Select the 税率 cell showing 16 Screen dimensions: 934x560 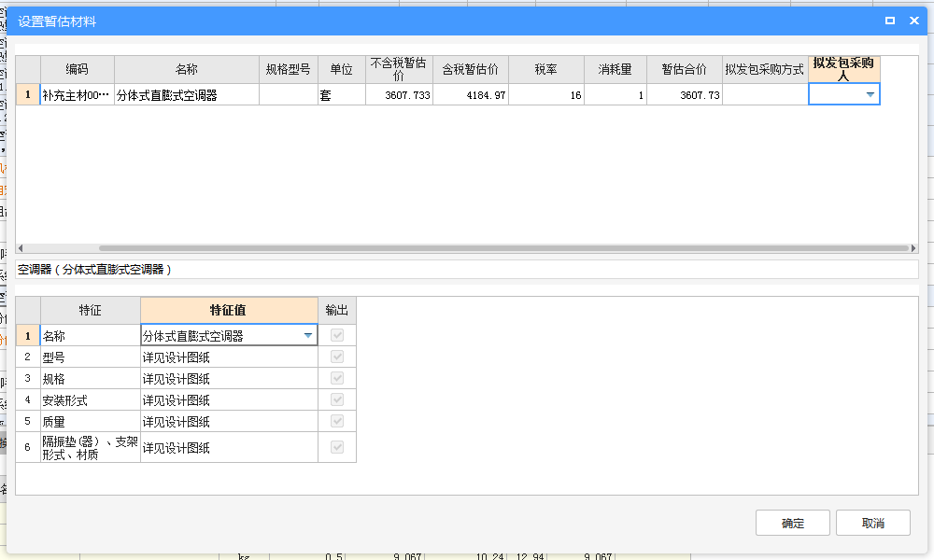[x=546, y=95]
